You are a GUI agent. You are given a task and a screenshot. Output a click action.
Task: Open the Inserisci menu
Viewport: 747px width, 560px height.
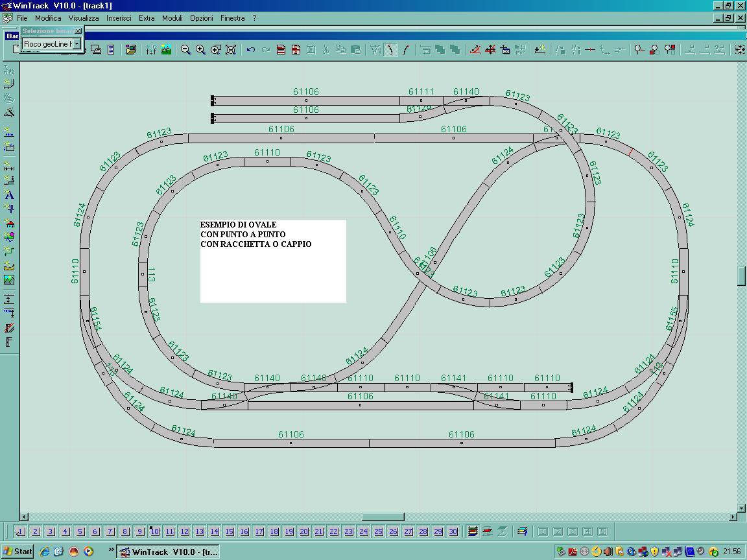(119, 18)
